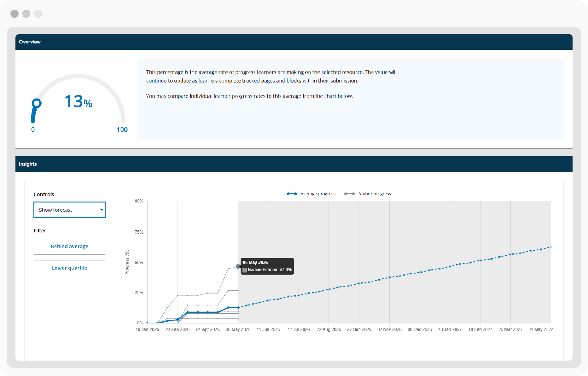Click the grey Author progress legend marker

coord(349,194)
